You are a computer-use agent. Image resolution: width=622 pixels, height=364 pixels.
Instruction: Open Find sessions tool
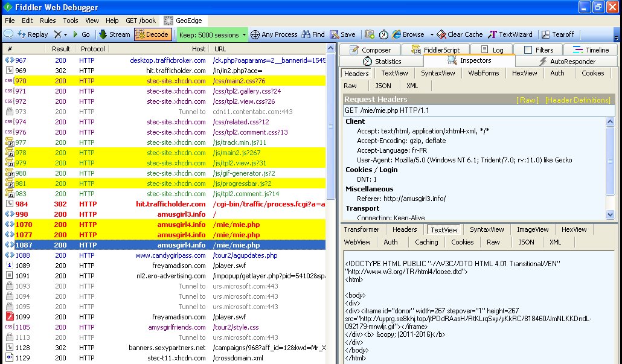[313, 34]
